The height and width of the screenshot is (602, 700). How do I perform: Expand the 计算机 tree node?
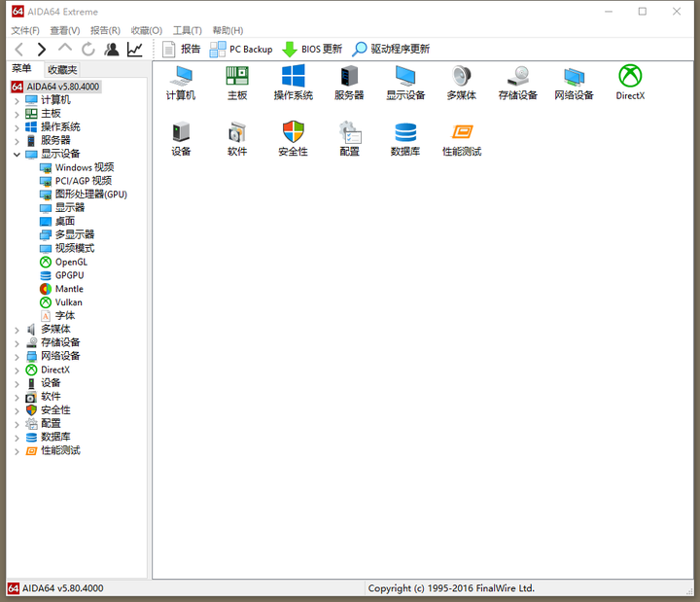tap(17, 100)
